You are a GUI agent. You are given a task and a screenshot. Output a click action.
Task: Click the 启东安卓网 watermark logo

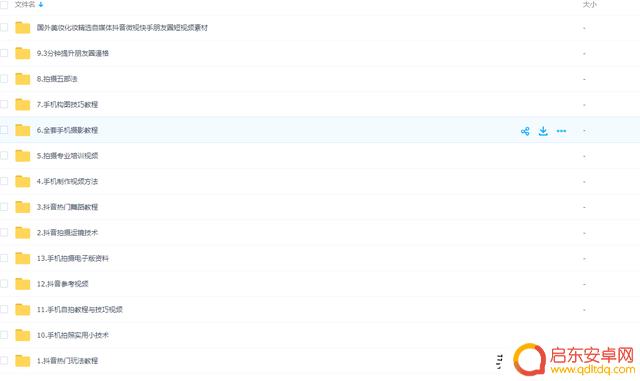(x=574, y=359)
